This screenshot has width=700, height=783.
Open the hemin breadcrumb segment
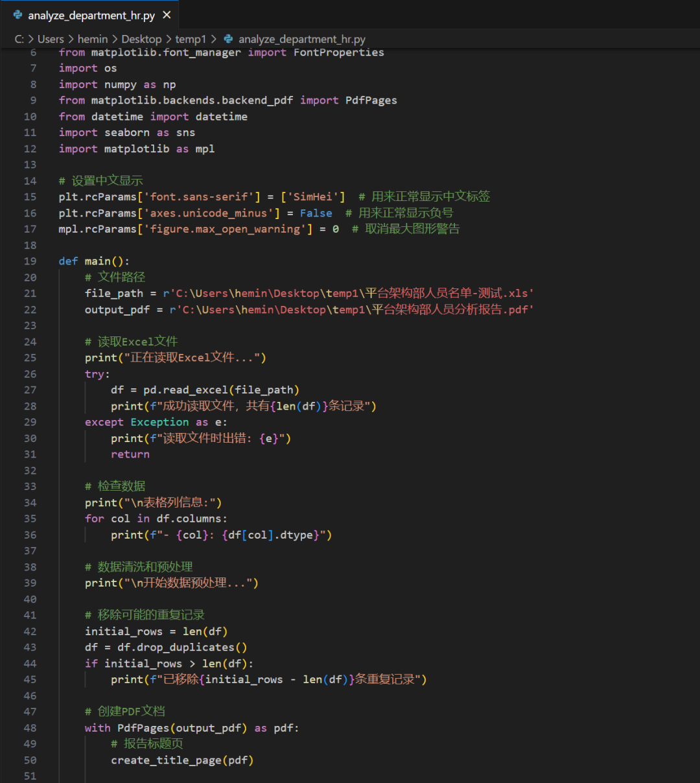[93, 39]
